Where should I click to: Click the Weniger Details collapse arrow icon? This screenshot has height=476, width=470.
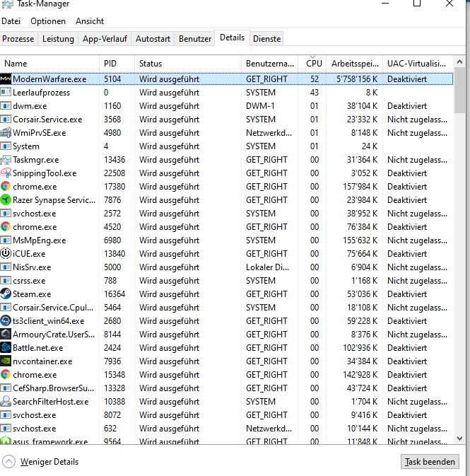[x=8, y=462]
